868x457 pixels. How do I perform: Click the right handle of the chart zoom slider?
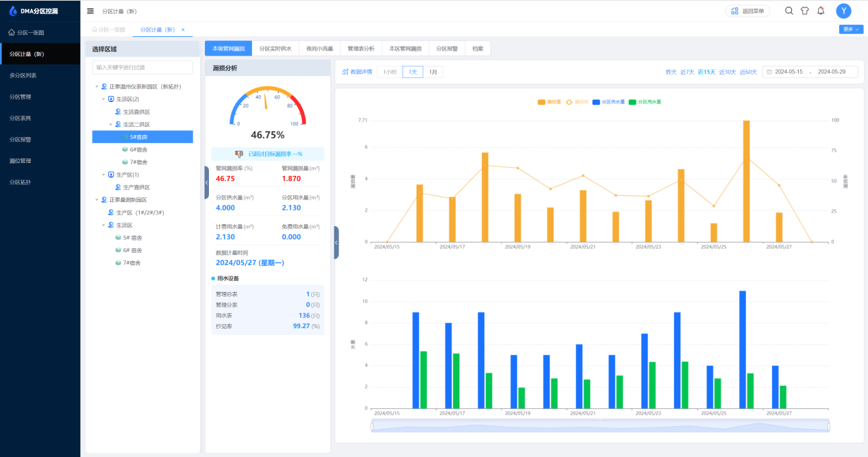pyautogui.click(x=829, y=427)
